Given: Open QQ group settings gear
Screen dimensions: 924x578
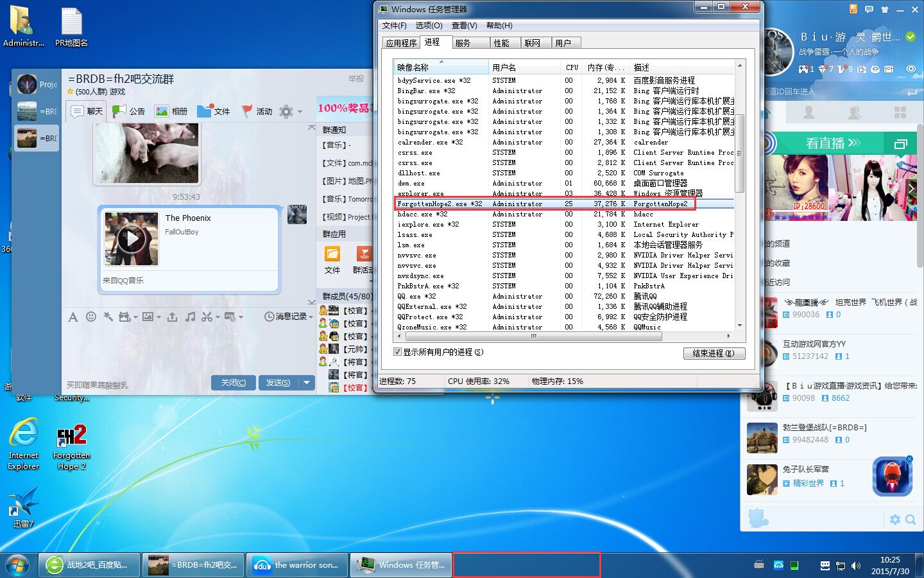Looking at the screenshot, I should (286, 111).
